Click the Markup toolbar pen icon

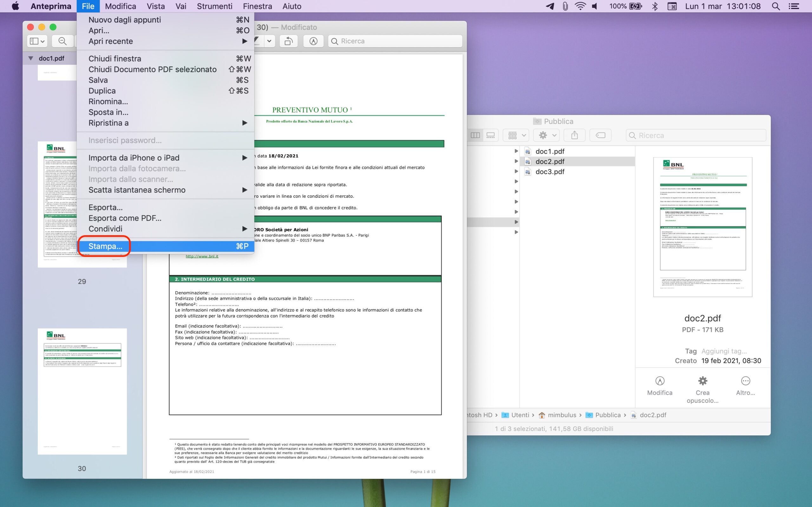click(x=313, y=41)
